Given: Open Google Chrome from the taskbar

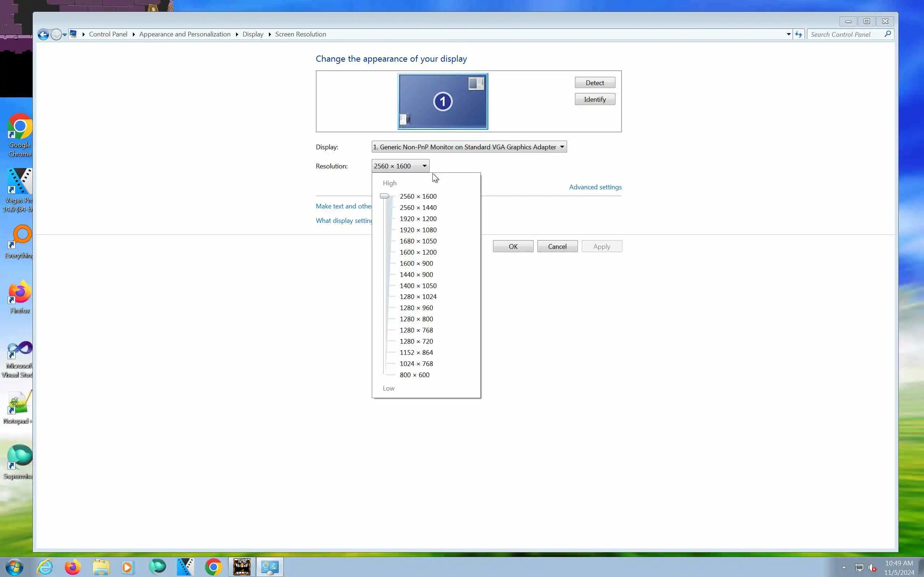Looking at the screenshot, I should (x=213, y=567).
